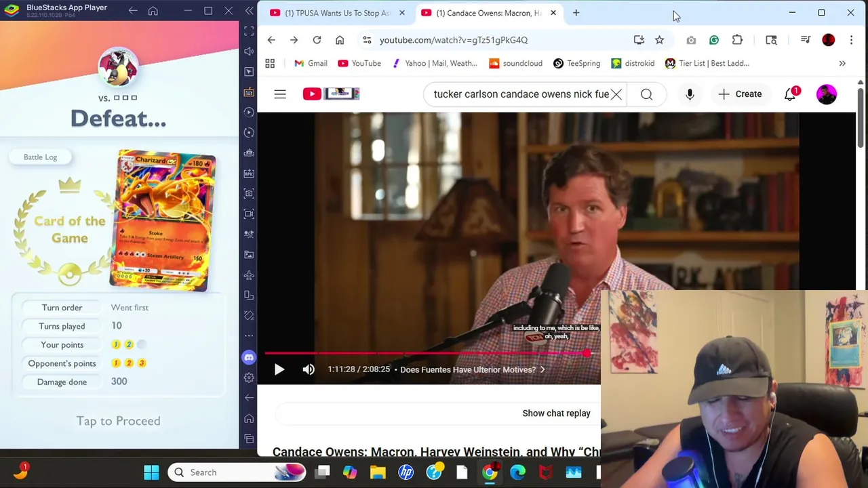The height and width of the screenshot is (488, 868).
Task: Click the install app icon in address bar
Action: [x=639, y=40]
